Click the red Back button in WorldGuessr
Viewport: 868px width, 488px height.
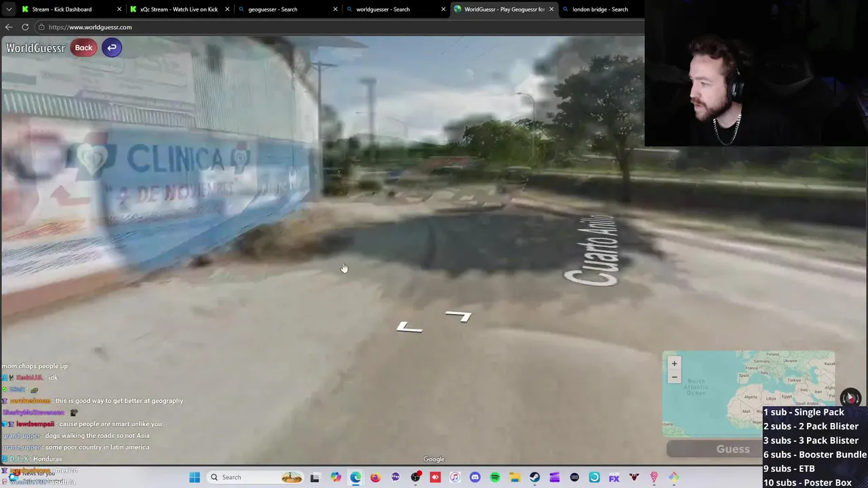click(83, 47)
